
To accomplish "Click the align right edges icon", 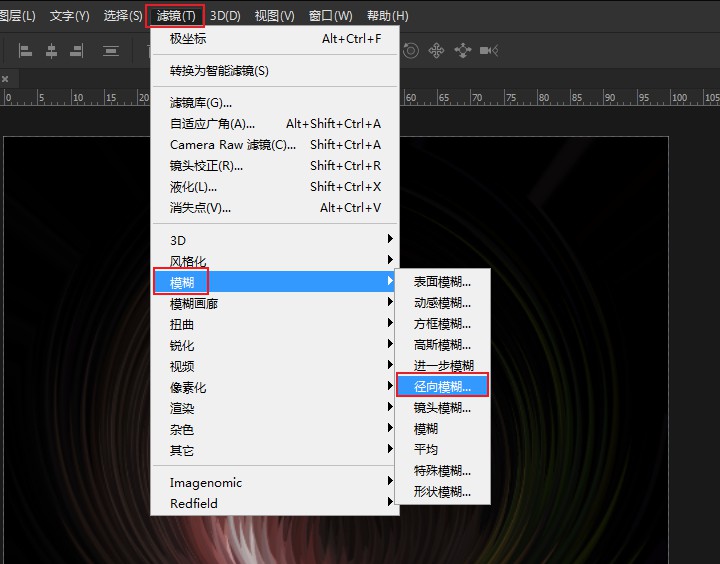I will pos(77,51).
